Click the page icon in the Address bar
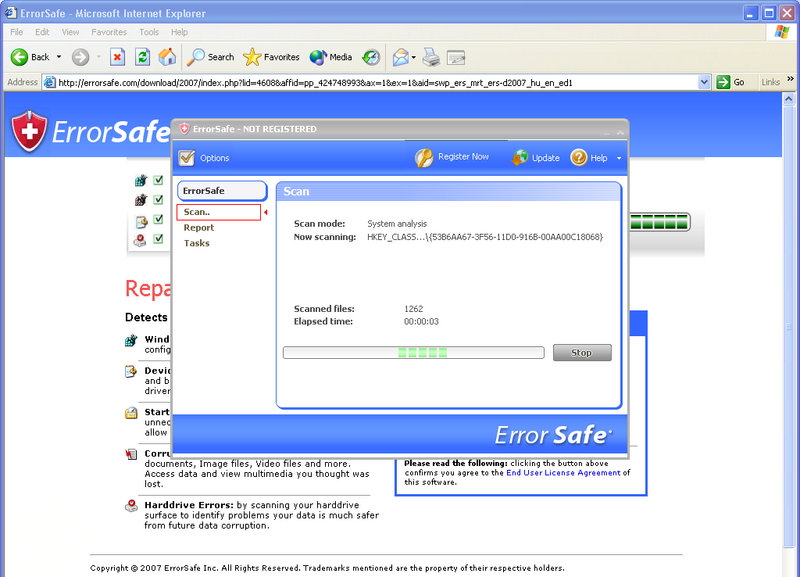This screenshot has height=577, width=800. coord(49,82)
